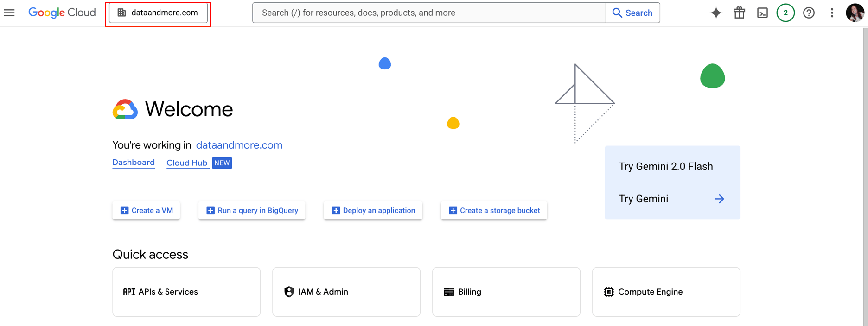This screenshot has width=868, height=326.
Task: Open the dataandmore.com project picker
Action: click(x=158, y=13)
